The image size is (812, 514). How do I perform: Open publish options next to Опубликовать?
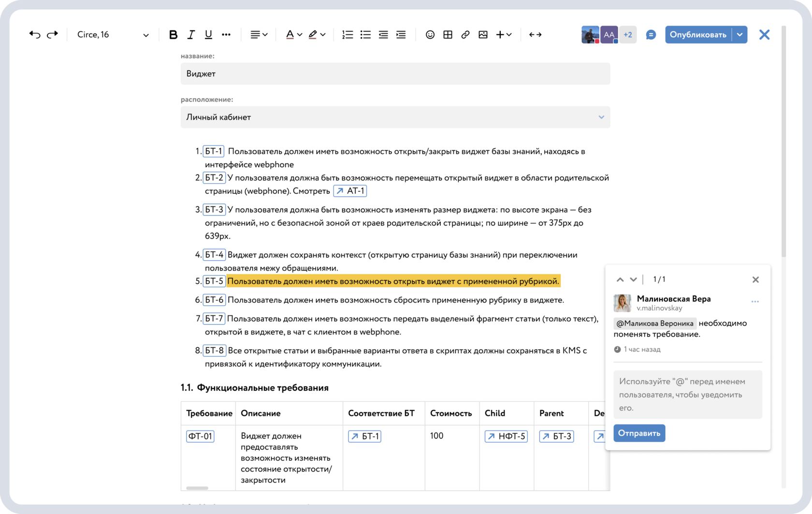[x=739, y=34]
